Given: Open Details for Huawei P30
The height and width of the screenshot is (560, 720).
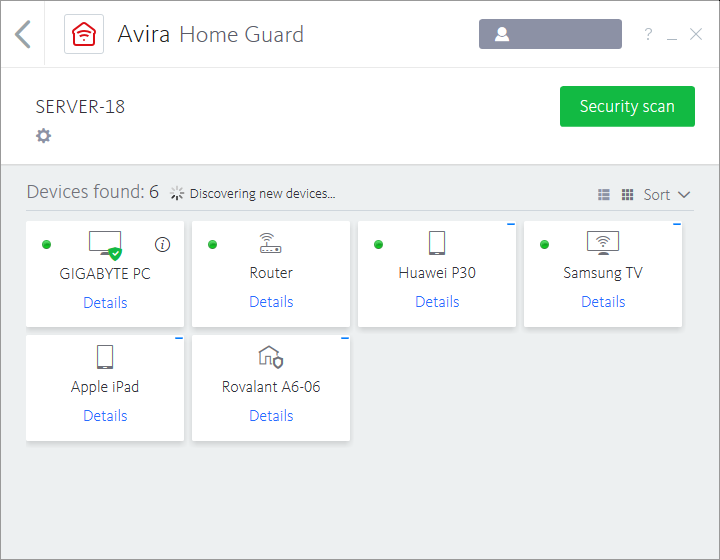Looking at the screenshot, I should click(x=437, y=302).
